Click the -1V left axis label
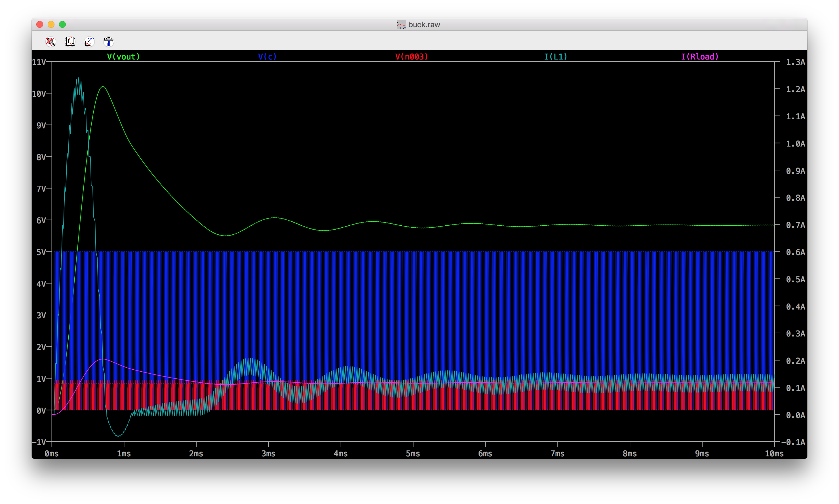This screenshot has height=504, width=839. (x=39, y=442)
